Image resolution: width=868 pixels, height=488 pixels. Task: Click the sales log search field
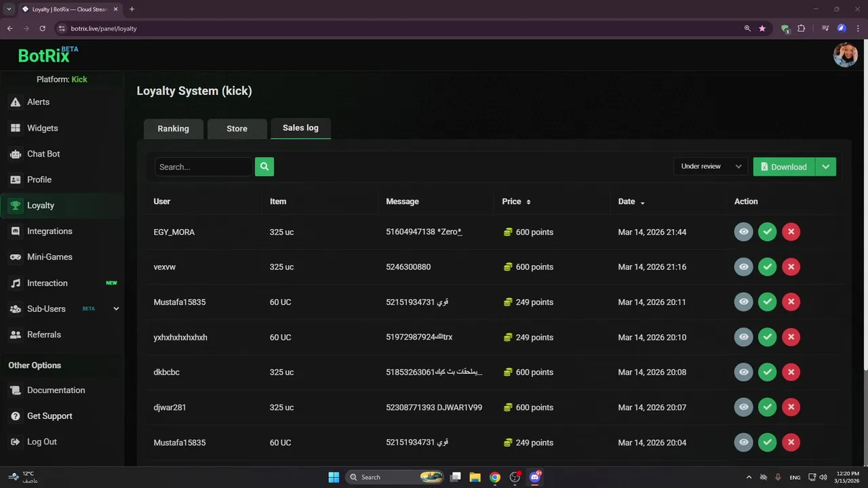pyautogui.click(x=203, y=167)
